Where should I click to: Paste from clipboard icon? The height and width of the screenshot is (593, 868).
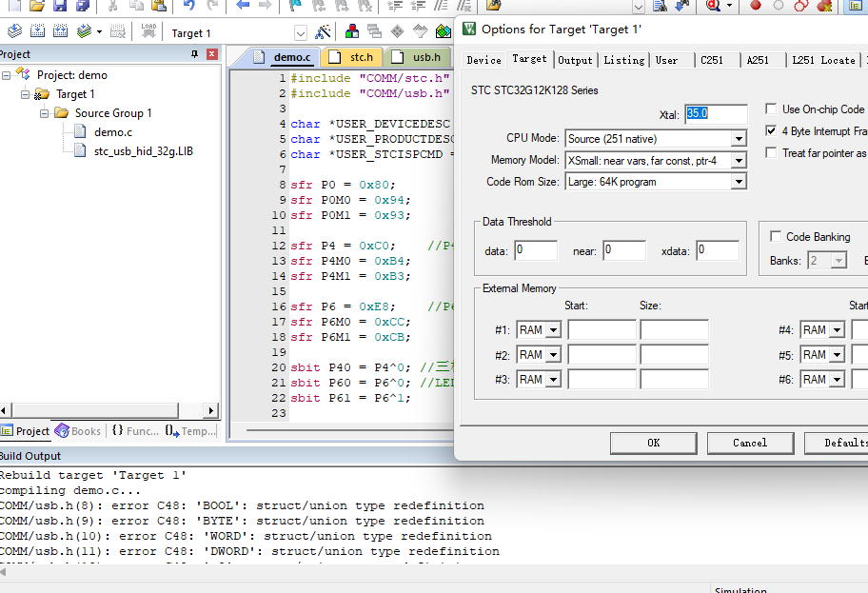coord(159,6)
